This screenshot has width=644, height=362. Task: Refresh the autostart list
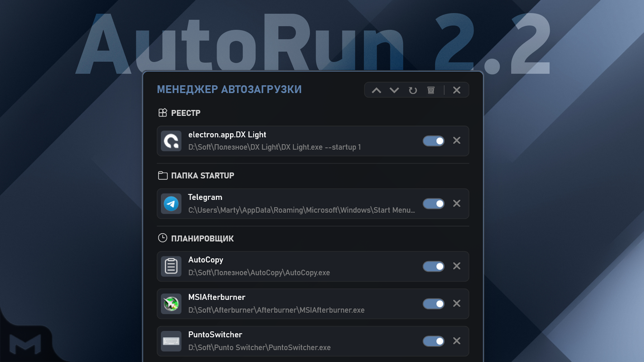click(413, 90)
